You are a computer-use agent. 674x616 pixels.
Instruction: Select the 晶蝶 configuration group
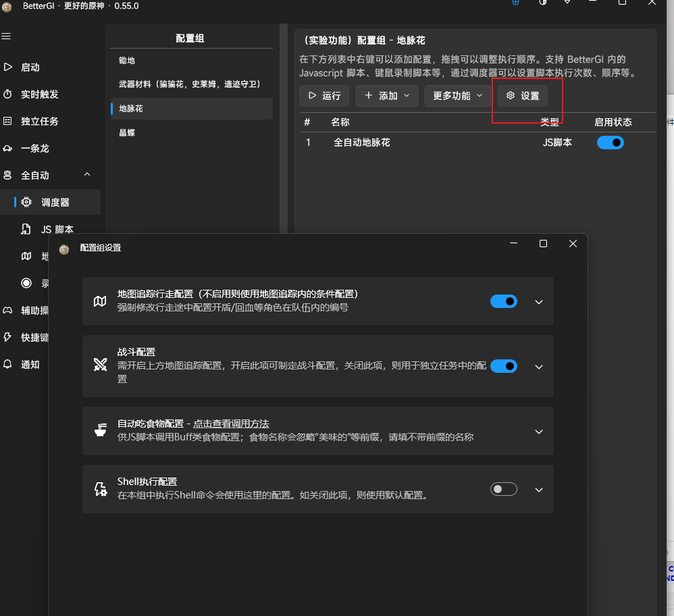tap(126, 132)
